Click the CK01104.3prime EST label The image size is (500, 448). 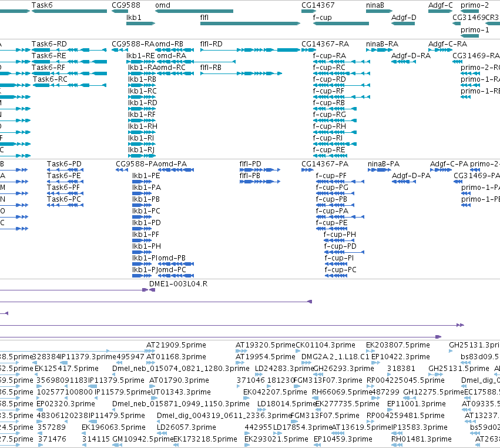click(x=325, y=345)
